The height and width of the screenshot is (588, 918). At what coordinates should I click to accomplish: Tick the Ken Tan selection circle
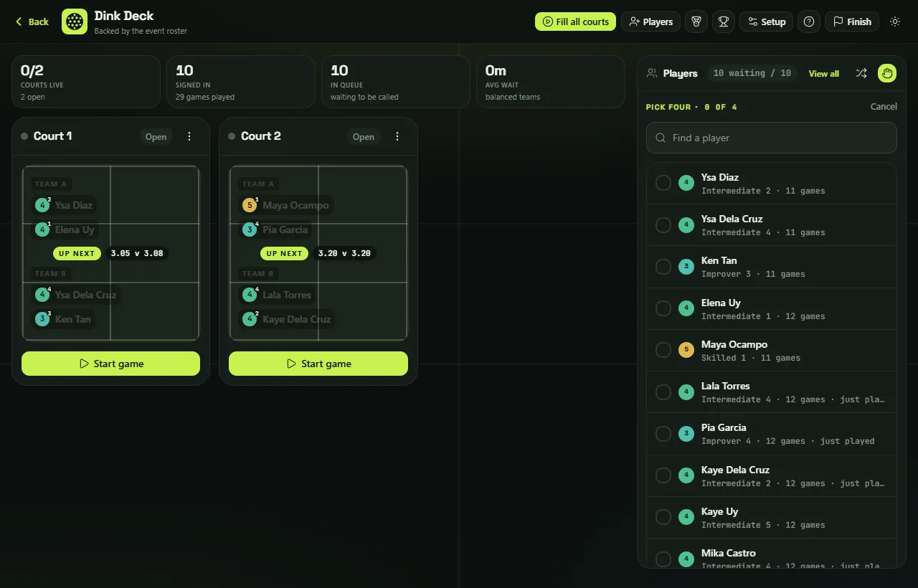663,267
